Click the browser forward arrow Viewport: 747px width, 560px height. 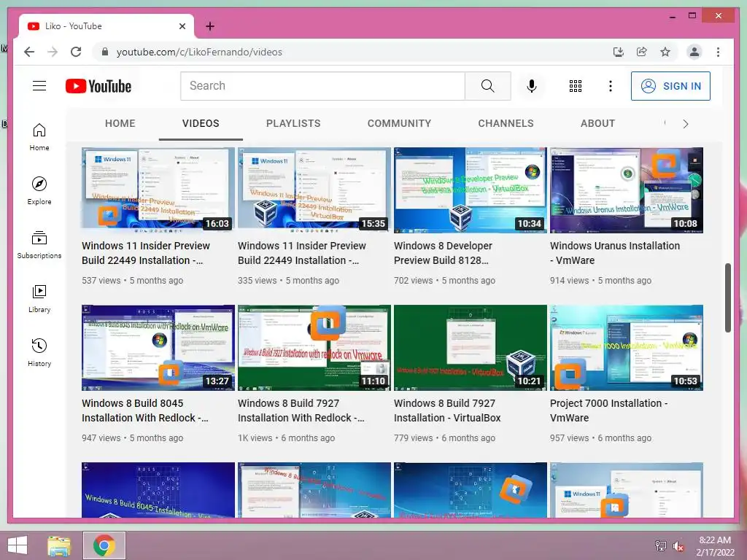click(x=53, y=52)
